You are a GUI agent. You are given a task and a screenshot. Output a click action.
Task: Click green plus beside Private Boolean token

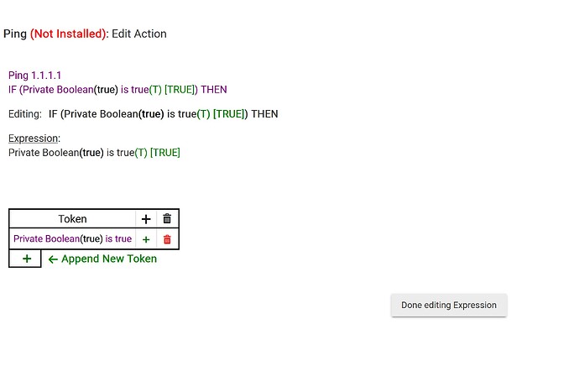click(x=146, y=239)
